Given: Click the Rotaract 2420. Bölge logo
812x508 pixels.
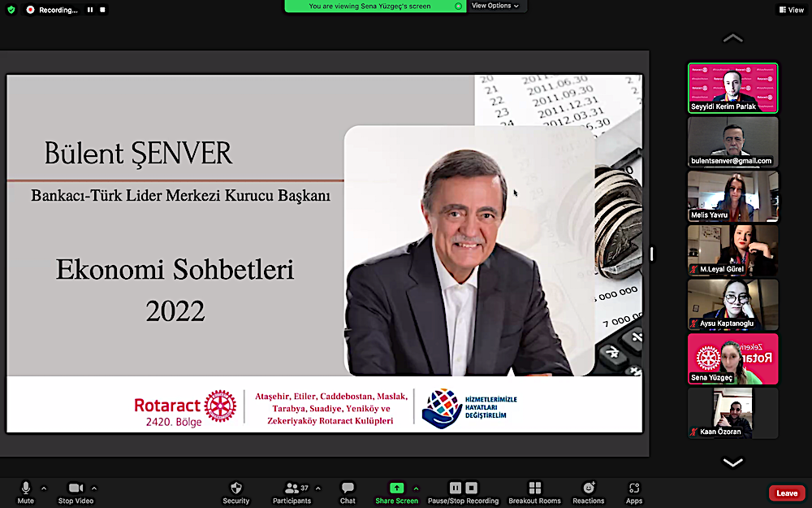Looking at the screenshot, I should [x=185, y=408].
